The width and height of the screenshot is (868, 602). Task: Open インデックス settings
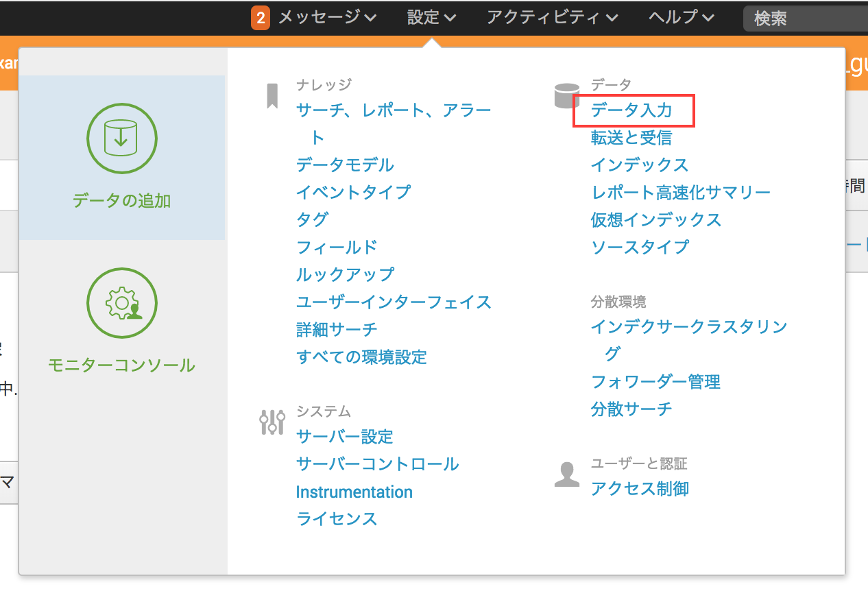pyautogui.click(x=640, y=165)
